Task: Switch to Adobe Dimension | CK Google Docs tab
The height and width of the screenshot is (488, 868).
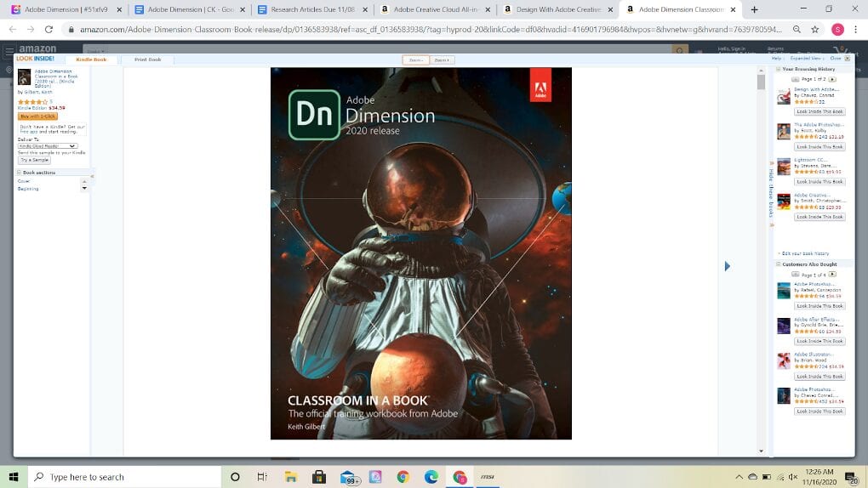Action: (191, 9)
